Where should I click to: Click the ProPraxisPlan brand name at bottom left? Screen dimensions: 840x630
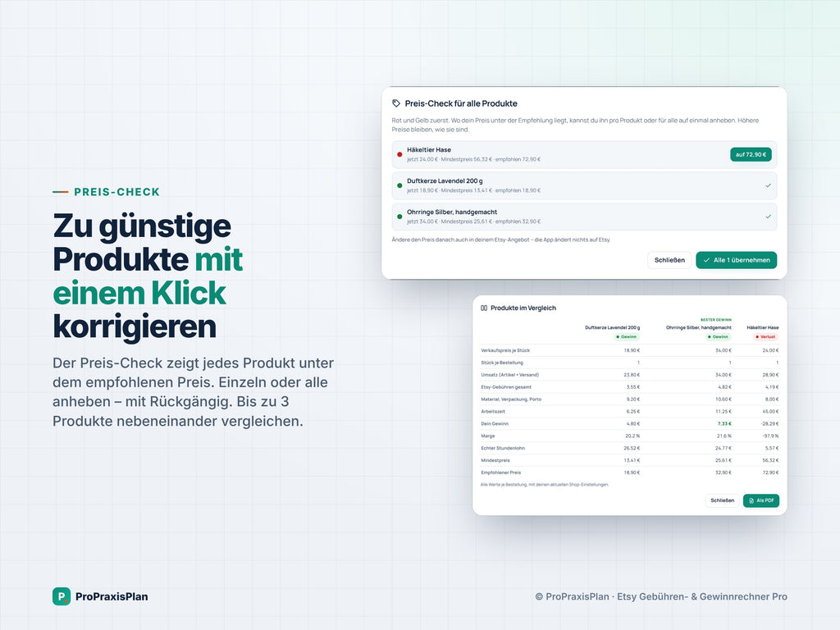(112, 596)
